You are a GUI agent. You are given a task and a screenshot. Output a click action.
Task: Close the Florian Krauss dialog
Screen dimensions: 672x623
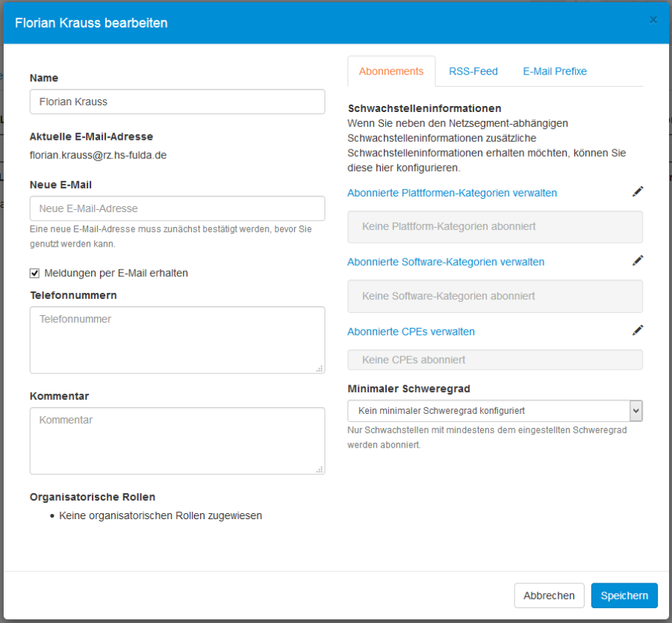click(x=653, y=19)
